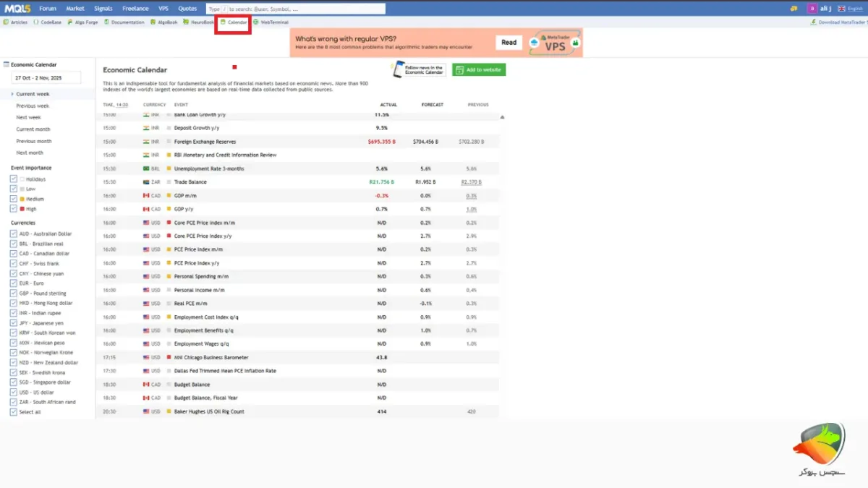
Task: Select the Next week filter
Action: coord(29,117)
